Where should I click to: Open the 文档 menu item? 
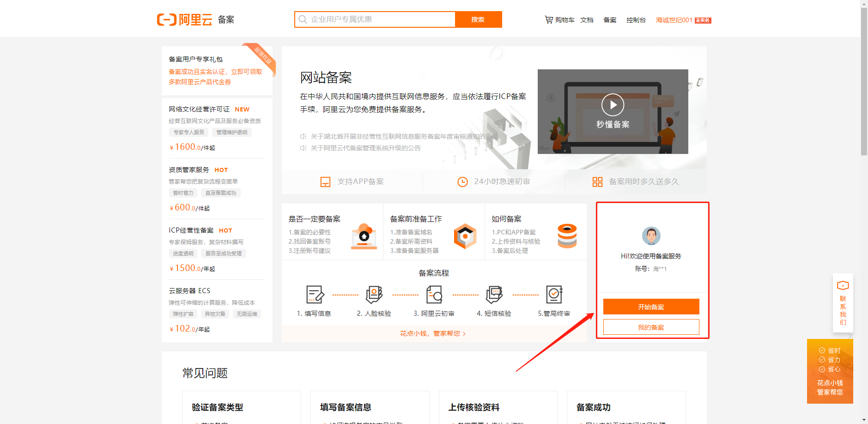[x=587, y=20]
